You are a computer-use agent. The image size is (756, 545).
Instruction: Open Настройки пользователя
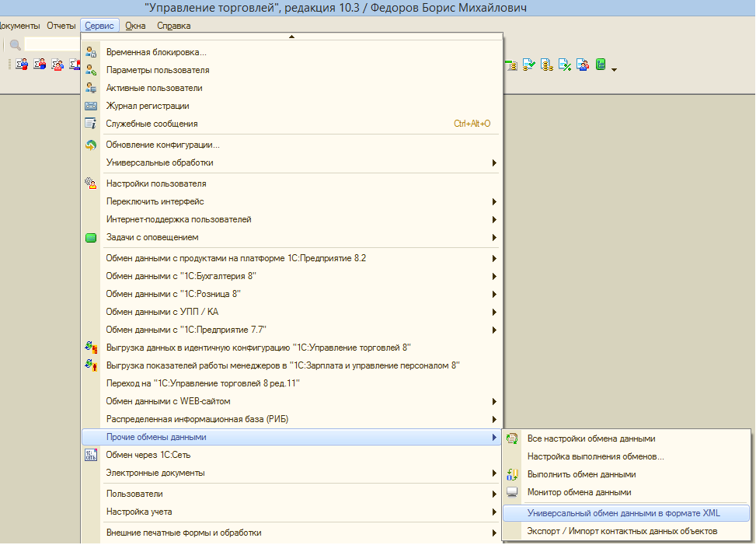[x=292, y=183]
